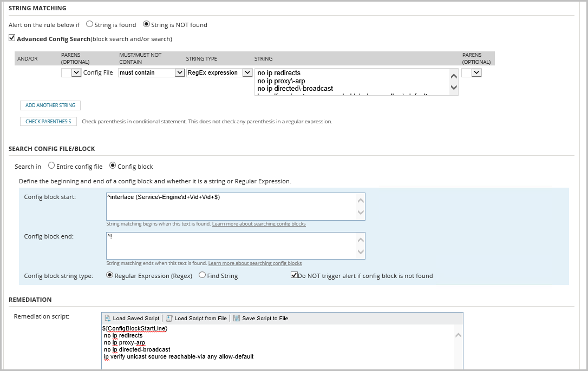Choose Find String block string type
This screenshot has height=371, width=588.
(x=202, y=275)
